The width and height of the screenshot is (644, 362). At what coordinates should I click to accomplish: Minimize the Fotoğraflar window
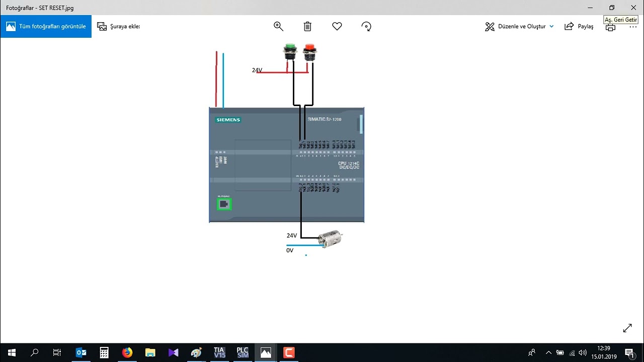tap(590, 8)
